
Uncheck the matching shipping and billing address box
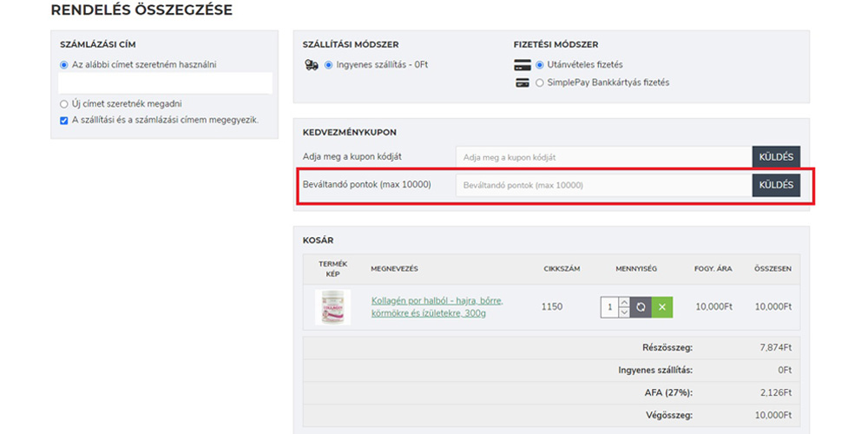pos(64,121)
